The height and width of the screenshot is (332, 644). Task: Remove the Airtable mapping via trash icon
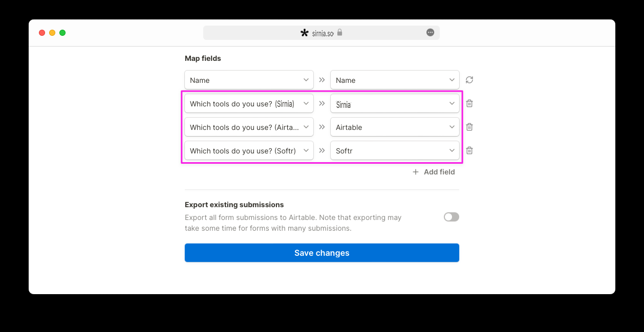[x=469, y=127]
